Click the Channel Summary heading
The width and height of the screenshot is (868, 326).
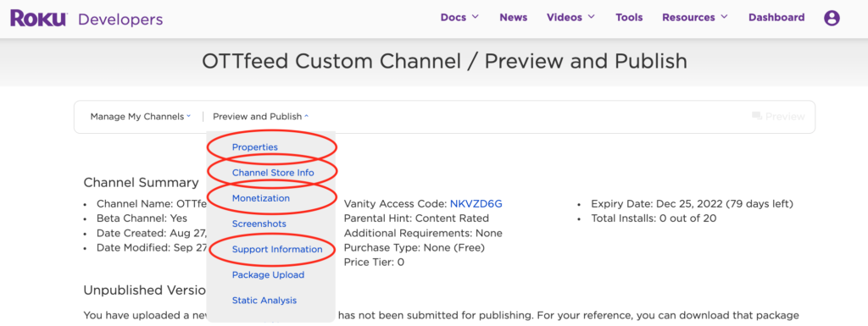click(x=141, y=182)
